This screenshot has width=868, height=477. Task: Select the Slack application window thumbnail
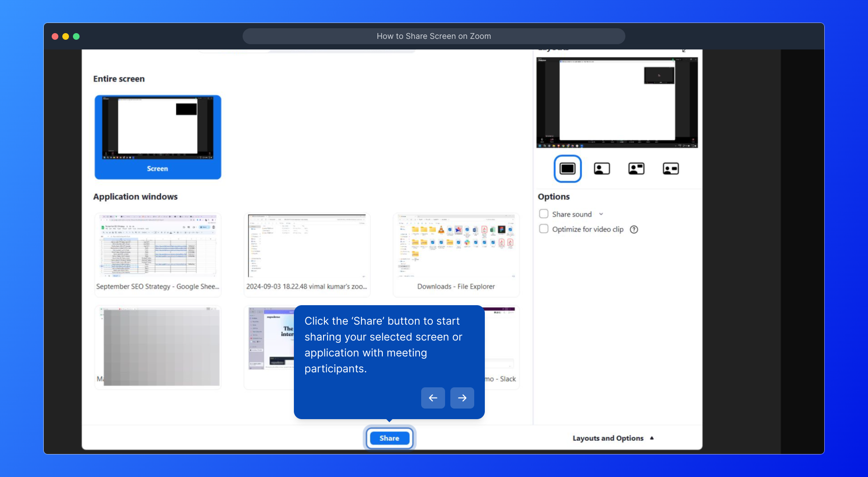click(x=502, y=349)
